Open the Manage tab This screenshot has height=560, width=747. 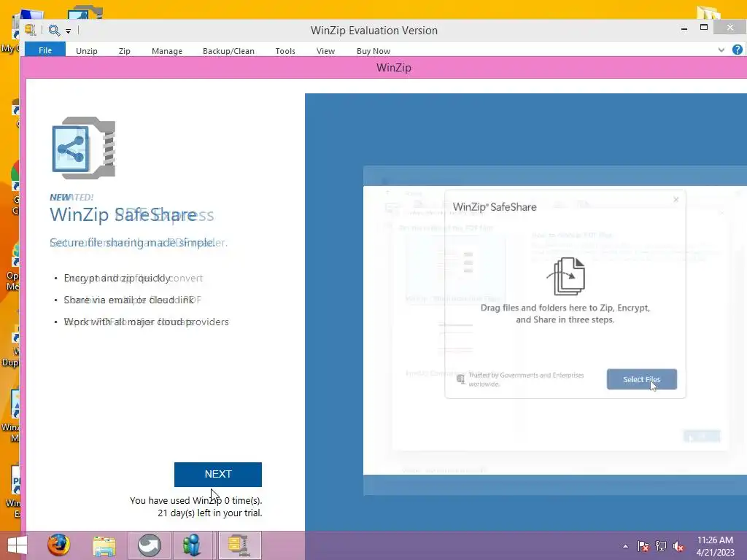167,51
